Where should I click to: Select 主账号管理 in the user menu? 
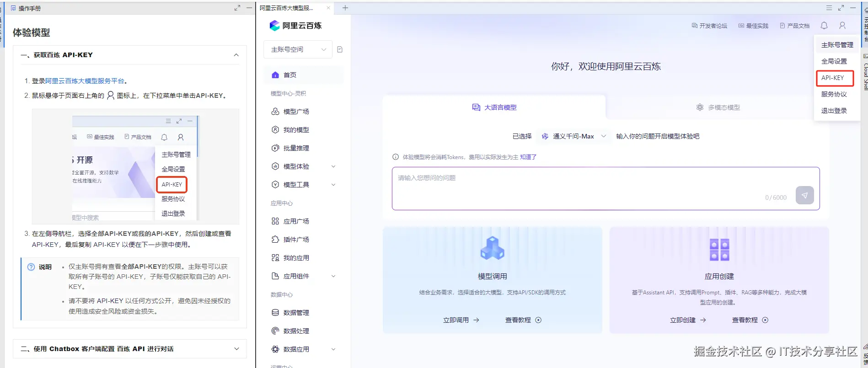[837, 45]
